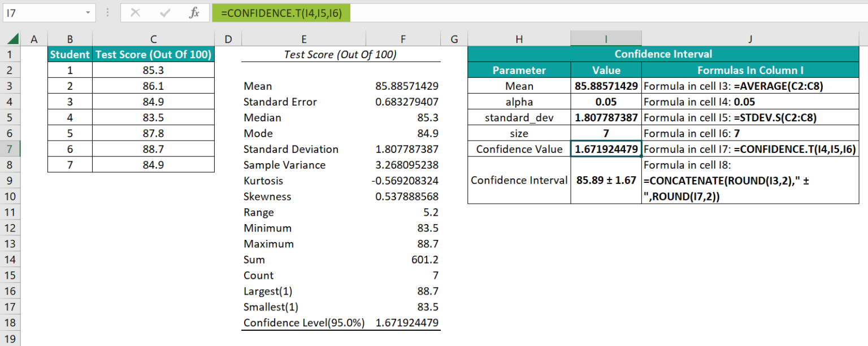Click the test score cell containing 85.3

click(153, 70)
